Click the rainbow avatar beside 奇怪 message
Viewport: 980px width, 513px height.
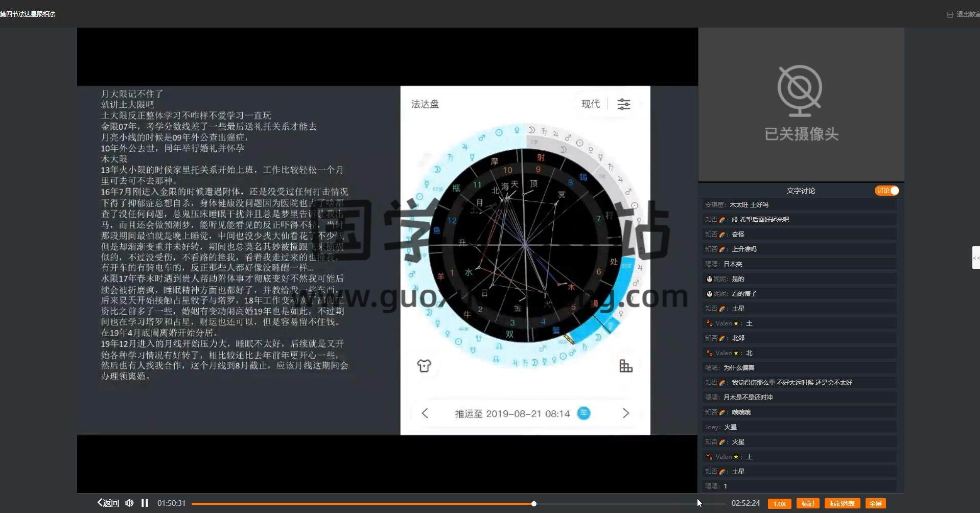[722, 235]
